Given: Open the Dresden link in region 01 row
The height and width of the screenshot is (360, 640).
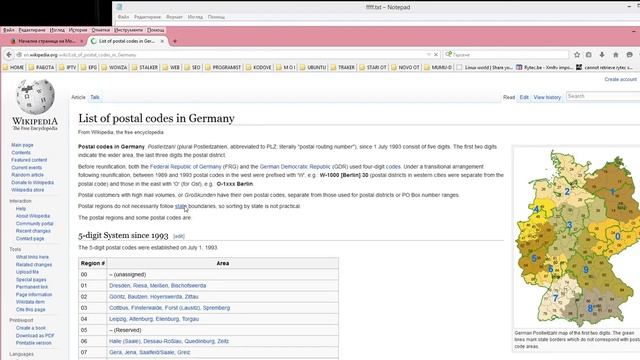Looking at the screenshot, I should [x=119, y=286].
